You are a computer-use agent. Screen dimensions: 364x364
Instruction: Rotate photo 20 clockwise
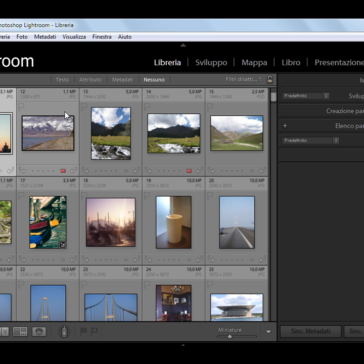(262, 259)
